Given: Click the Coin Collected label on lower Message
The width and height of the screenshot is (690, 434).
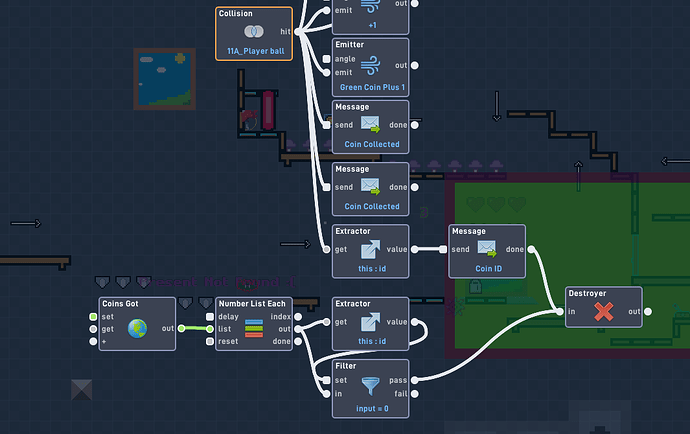Looking at the screenshot, I should [x=372, y=206].
